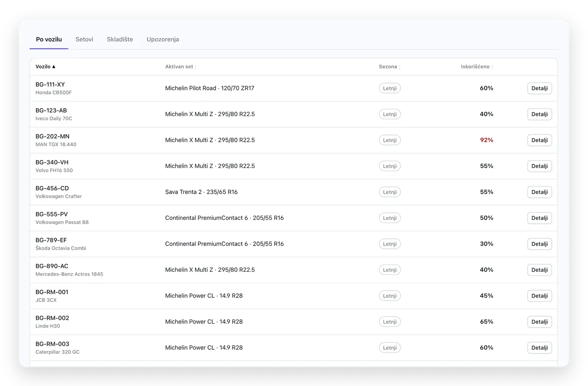The image size is (588, 386).
Task: Open Detalji for BG-890-AC
Action: [540, 270]
